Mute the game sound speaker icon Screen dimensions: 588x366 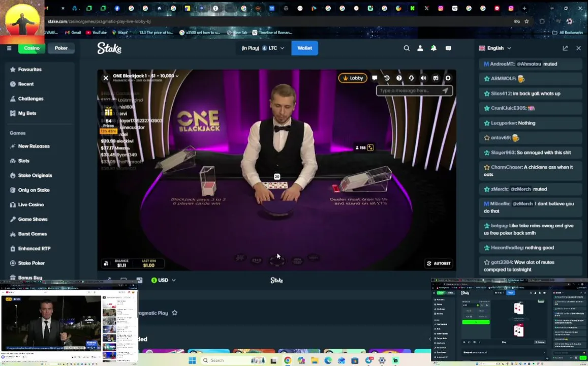pos(423,78)
